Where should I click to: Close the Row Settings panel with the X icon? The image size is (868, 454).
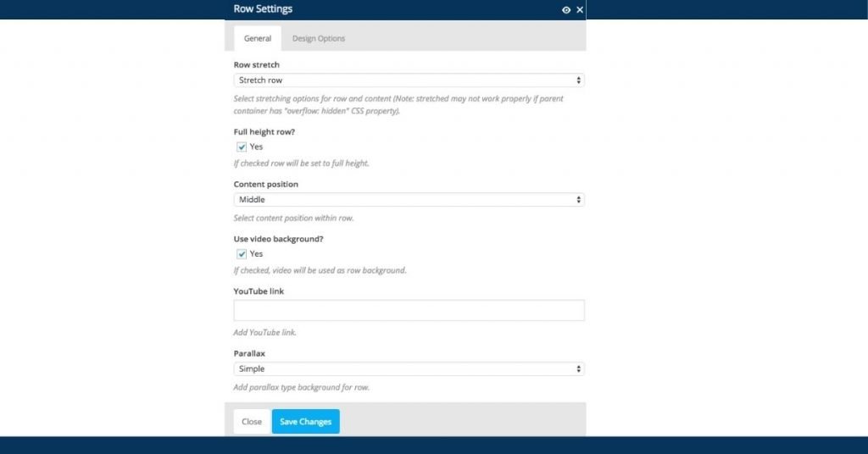click(x=580, y=10)
